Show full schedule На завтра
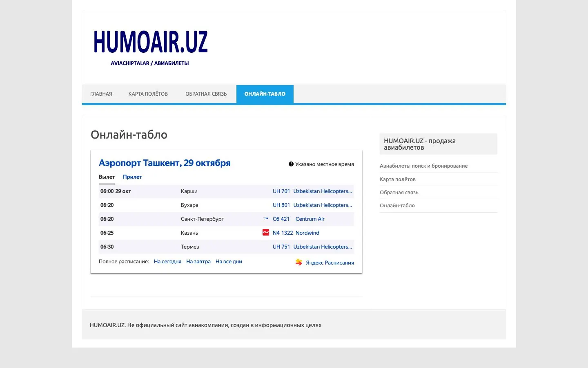 (198, 261)
